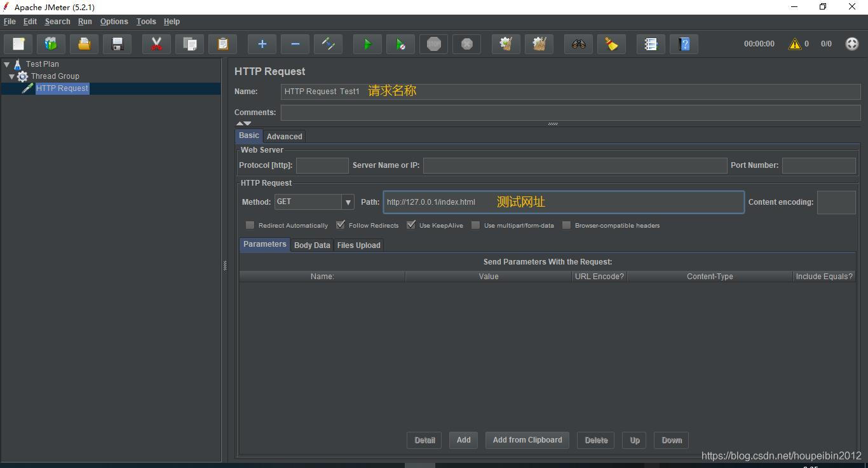Viewport: 868px width, 468px height.
Task: Click the Clear results broom icon
Action: [506, 44]
